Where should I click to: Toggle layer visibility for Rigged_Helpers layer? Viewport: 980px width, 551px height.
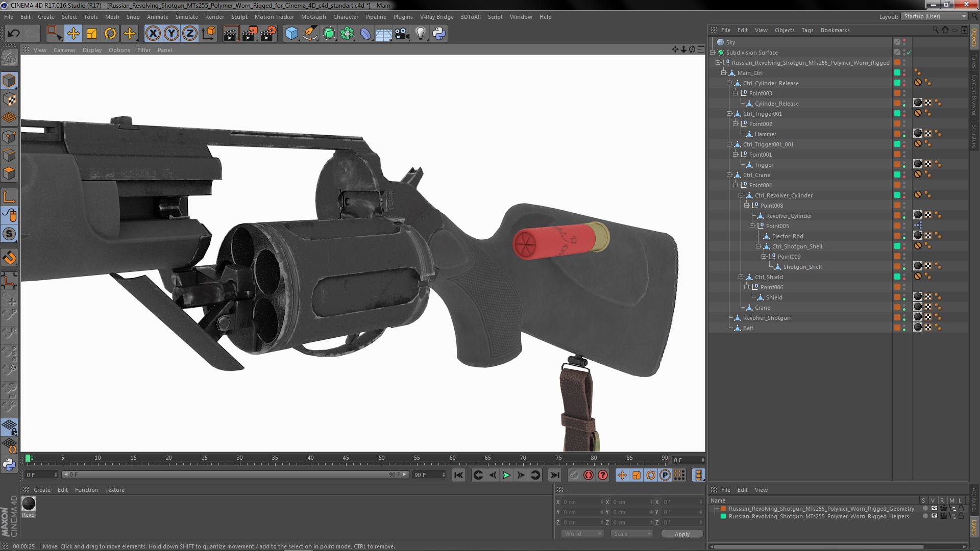click(934, 516)
